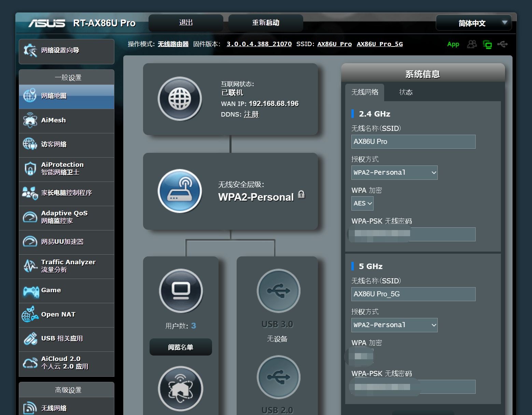Click the green network status icon in header
Screen dimensions: 532x415
pyautogui.click(x=487, y=44)
